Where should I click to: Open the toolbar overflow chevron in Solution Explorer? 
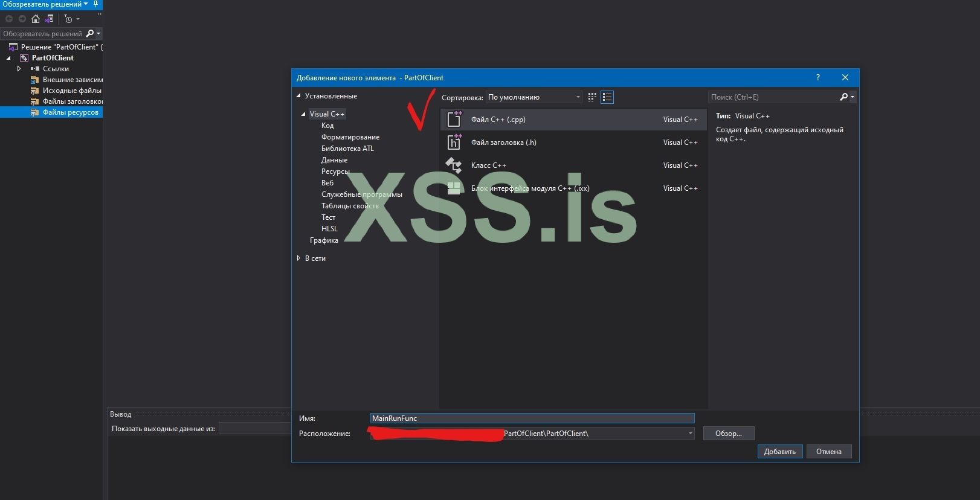click(99, 15)
